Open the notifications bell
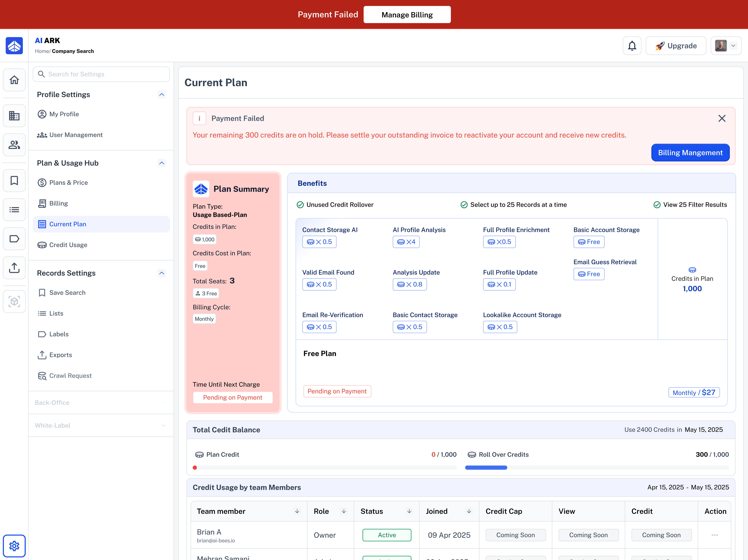This screenshot has width=748, height=560. click(x=632, y=46)
